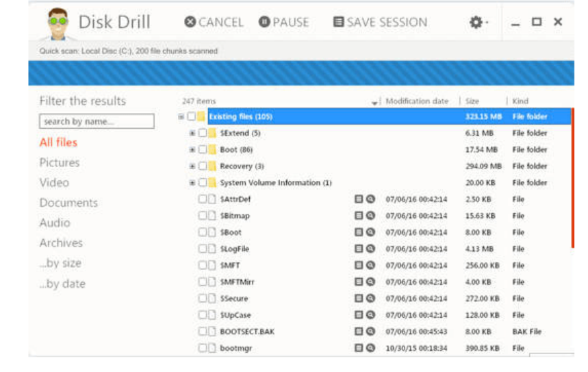588x372 pixels.
Task: Open the preview magnifier for BOOTSECT.BAK
Action: tap(370, 332)
